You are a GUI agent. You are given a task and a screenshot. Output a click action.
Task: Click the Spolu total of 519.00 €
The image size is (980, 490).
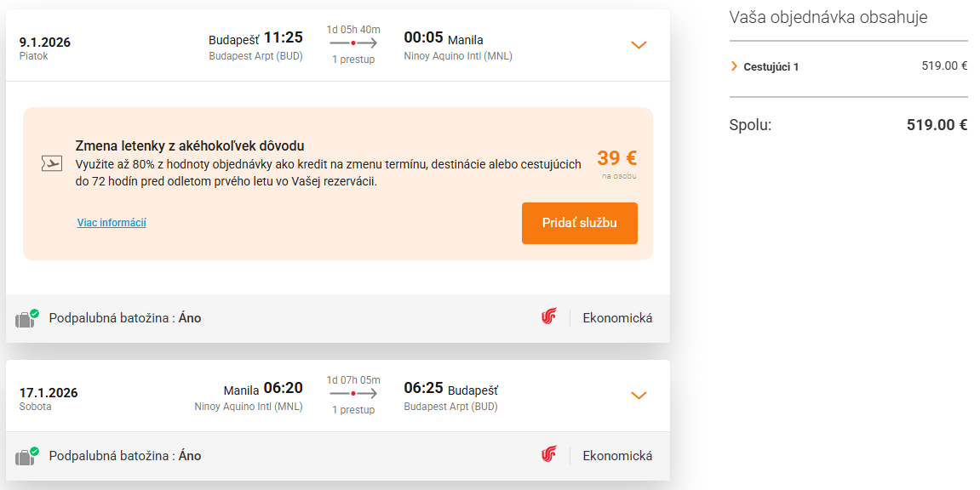pos(937,124)
